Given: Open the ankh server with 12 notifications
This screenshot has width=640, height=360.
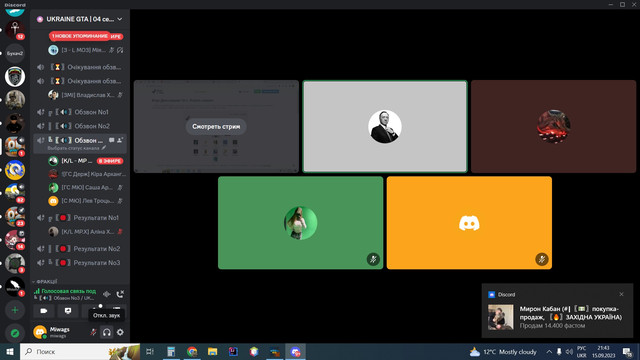Looking at the screenshot, I should tap(15, 29).
